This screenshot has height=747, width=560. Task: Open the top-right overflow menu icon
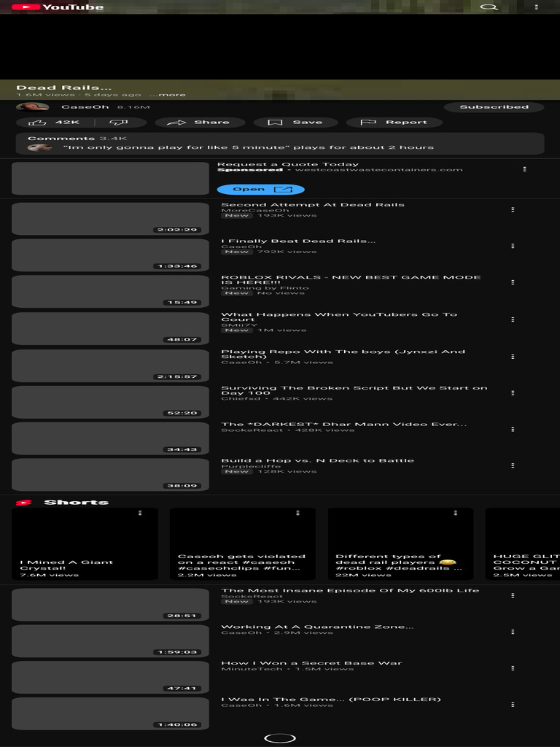click(537, 7)
